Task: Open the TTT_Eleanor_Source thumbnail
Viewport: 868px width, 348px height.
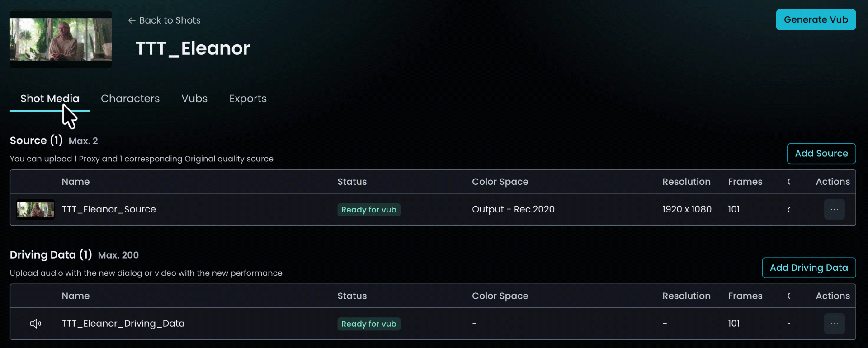Action: (35, 209)
